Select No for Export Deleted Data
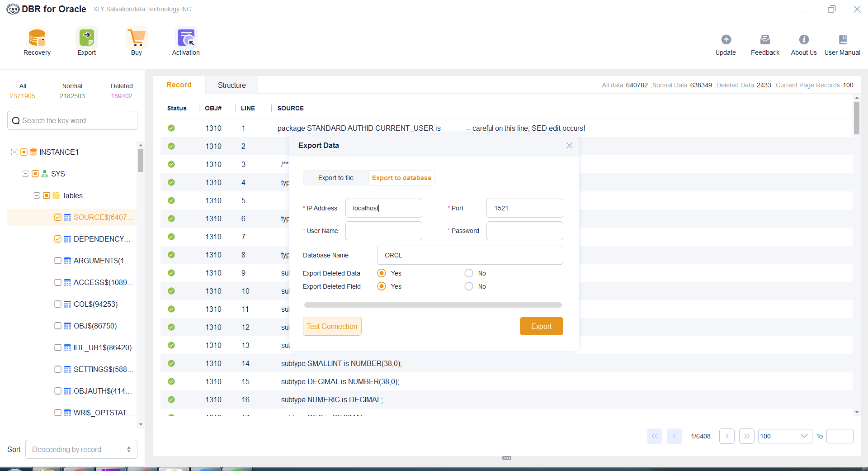 [x=469, y=273]
